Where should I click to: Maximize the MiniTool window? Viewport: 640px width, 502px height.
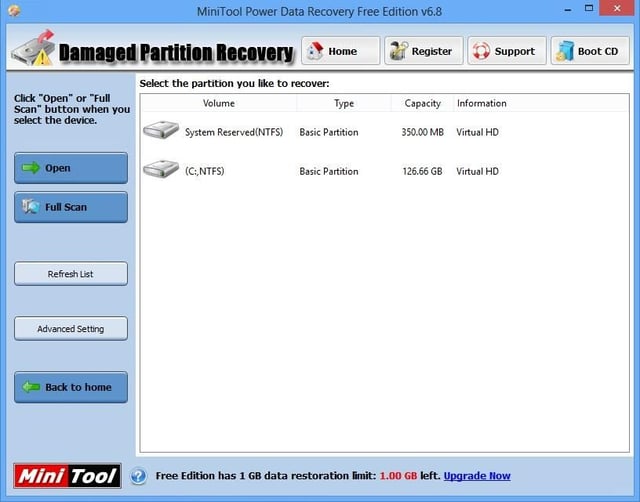pyautogui.click(x=589, y=8)
